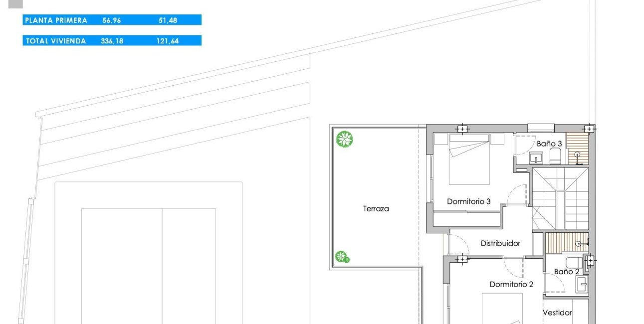
Task: Select the shower tray beside the Distribuidor
Action: (x=567, y=243)
